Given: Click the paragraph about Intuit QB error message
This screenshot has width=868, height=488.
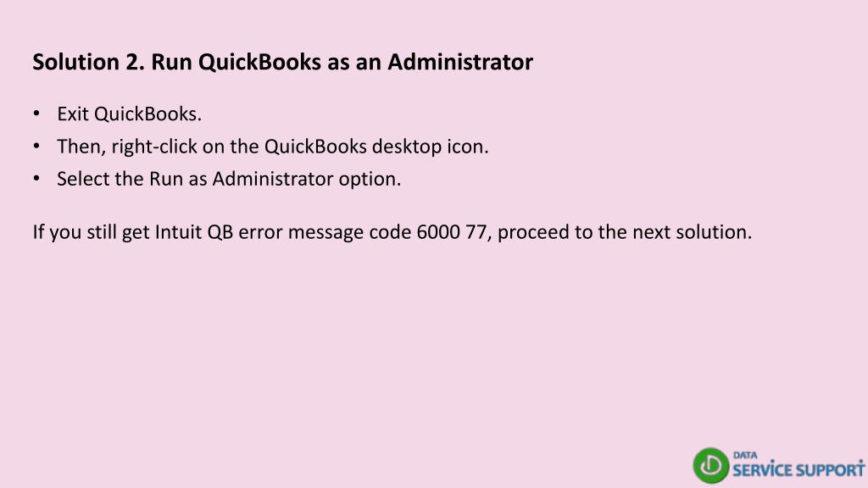Looking at the screenshot, I should click(392, 232).
